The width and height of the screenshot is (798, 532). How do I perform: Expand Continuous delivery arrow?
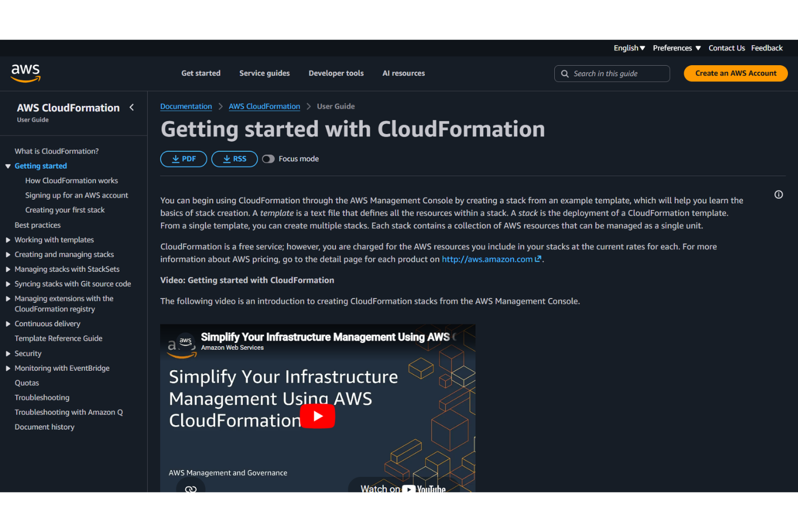pos(8,324)
